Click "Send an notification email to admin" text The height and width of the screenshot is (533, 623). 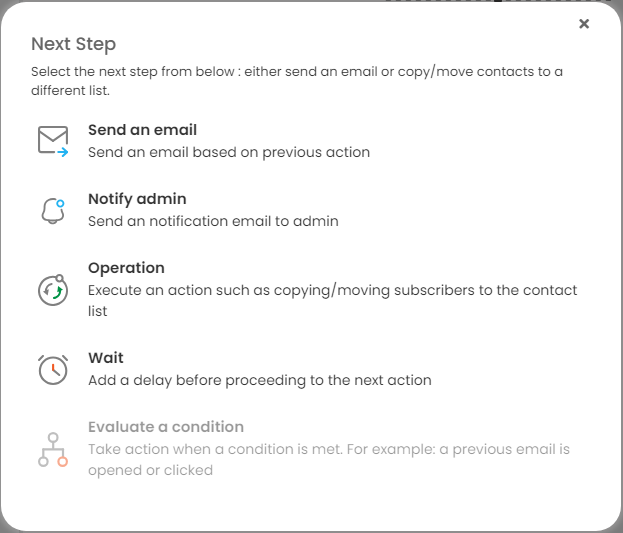pos(213,221)
